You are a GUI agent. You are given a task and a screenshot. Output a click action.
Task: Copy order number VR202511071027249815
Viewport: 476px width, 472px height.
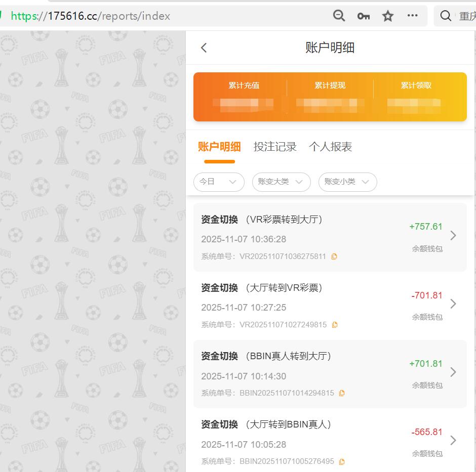[x=335, y=325]
